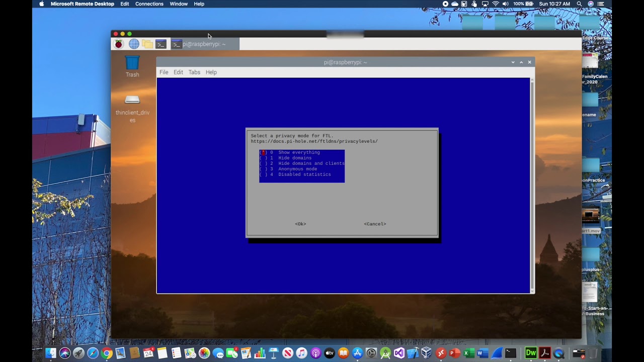Click the battery 100% indicator
This screenshot has width=644, height=362.
(523, 4)
